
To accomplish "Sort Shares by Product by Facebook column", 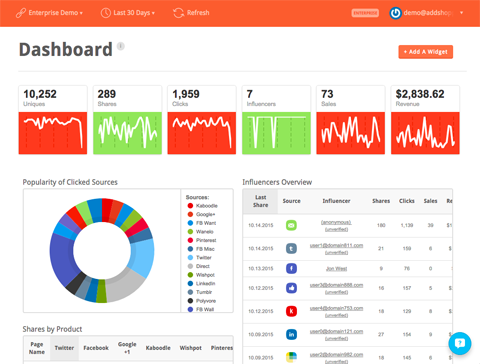I will point(96,348).
